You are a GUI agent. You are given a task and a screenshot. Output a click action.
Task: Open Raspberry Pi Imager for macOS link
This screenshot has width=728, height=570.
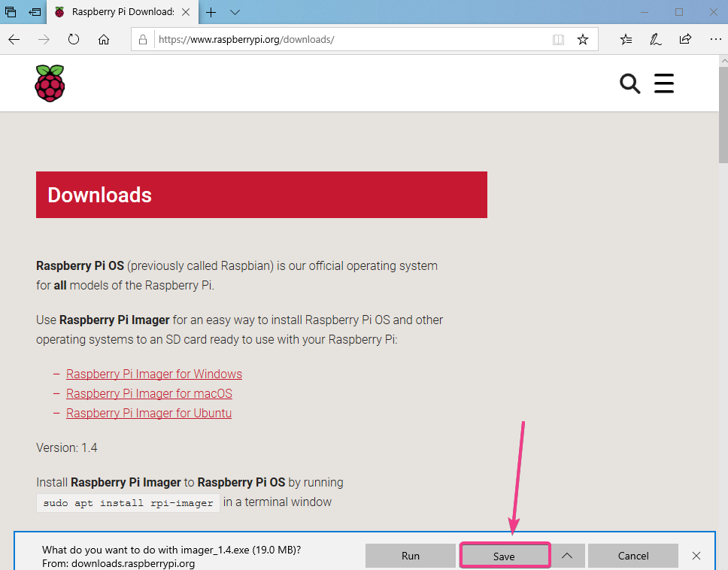pos(149,393)
